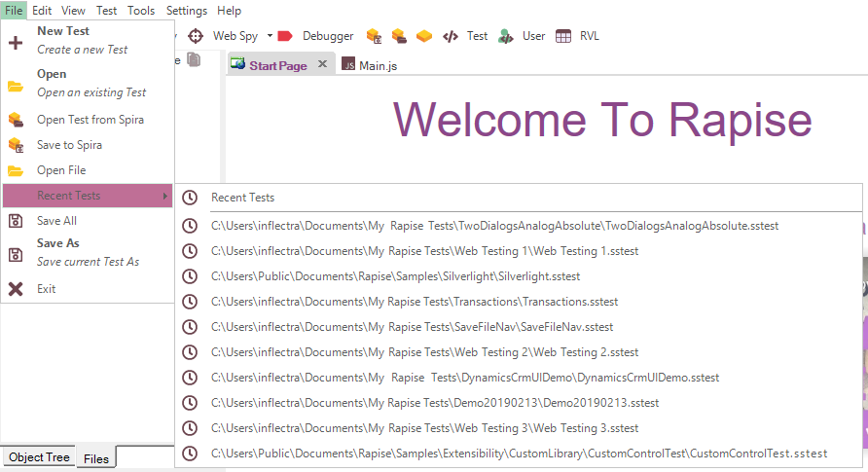Open the Test menu

(106, 11)
